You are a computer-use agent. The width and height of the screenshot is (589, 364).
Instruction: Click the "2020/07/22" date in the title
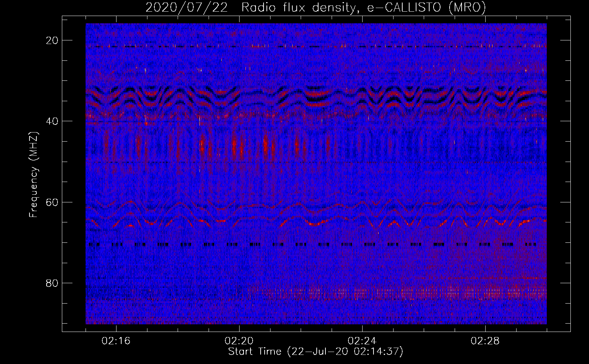187,8
